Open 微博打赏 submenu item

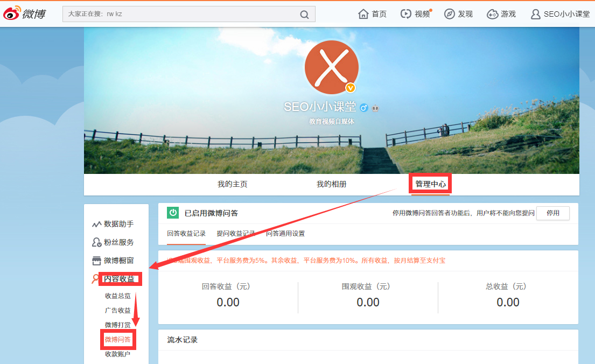[117, 325]
